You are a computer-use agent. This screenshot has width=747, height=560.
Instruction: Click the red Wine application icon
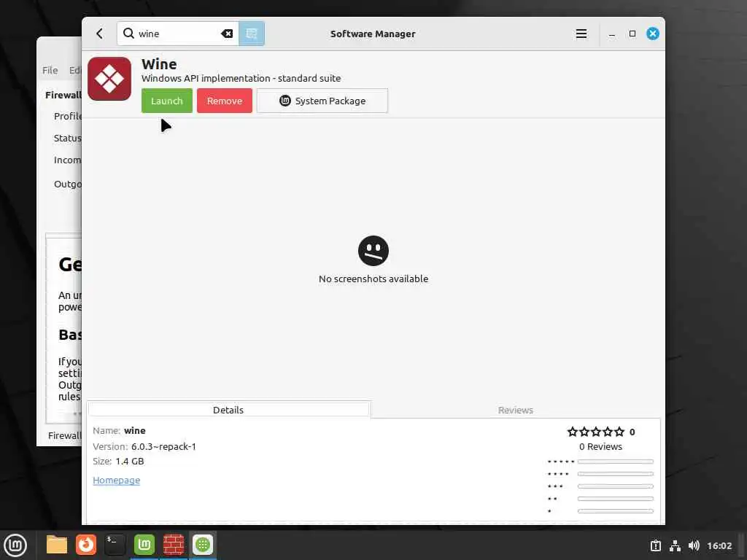pyautogui.click(x=109, y=79)
